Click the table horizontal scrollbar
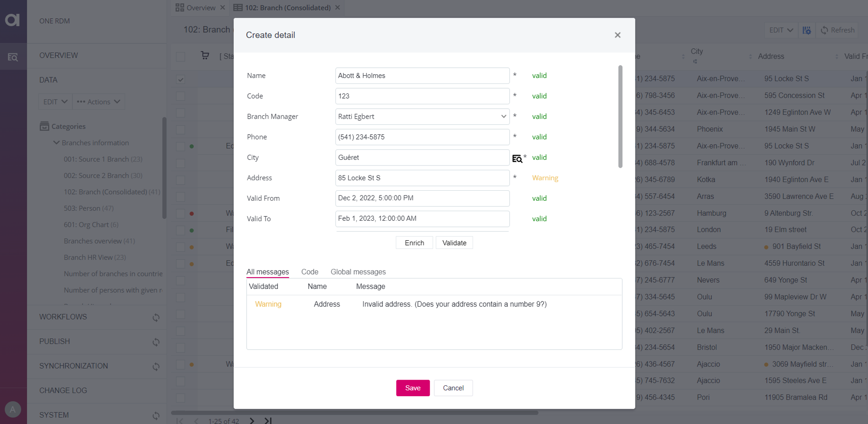Screen dimensions: 868x424 [x=355, y=413]
